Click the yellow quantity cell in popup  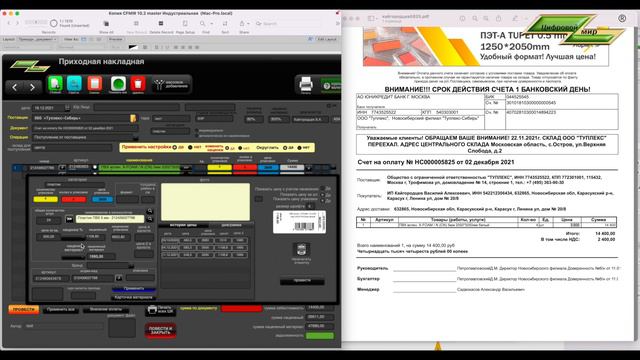click(x=45, y=199)
